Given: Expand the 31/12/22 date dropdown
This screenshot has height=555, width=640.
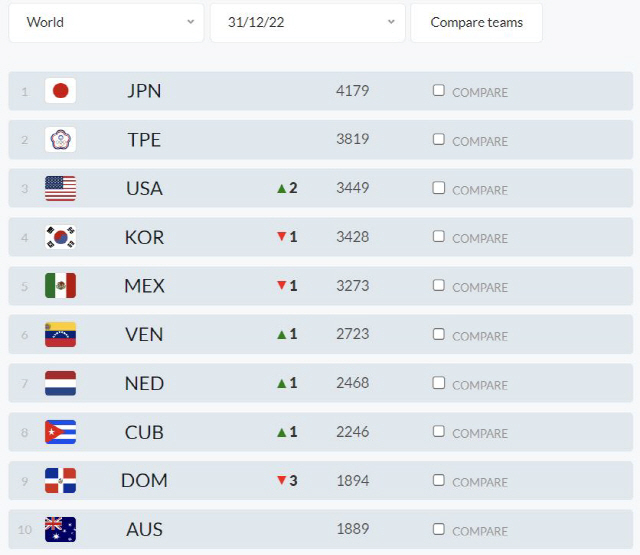Looking at the screenshot, I should click(x=308, y=22).
